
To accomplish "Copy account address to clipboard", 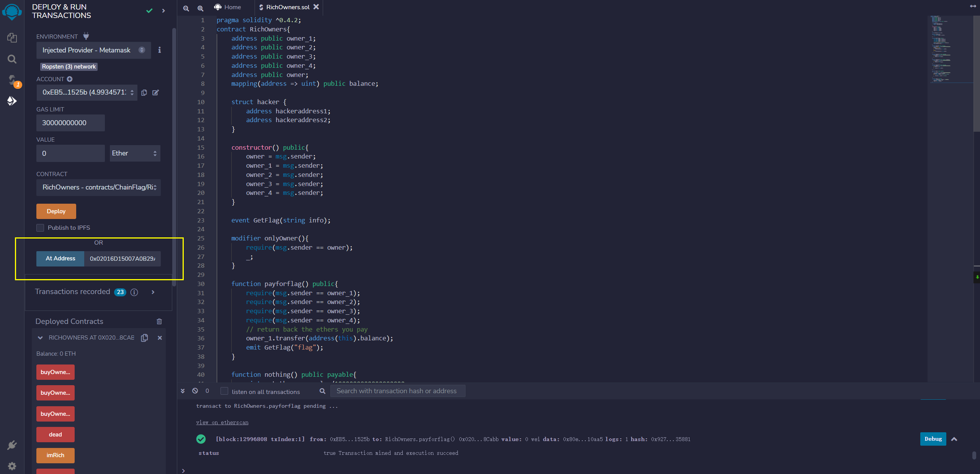I will [144, 93].
